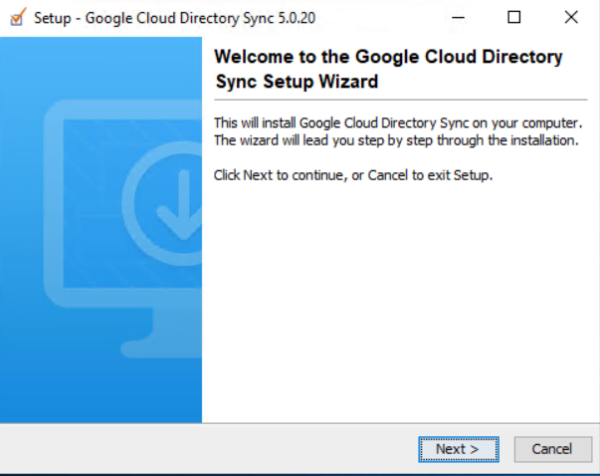This screenshot has width=600, height=476.
Task: Continue installation with the Next > button
Action: (458, 449)
